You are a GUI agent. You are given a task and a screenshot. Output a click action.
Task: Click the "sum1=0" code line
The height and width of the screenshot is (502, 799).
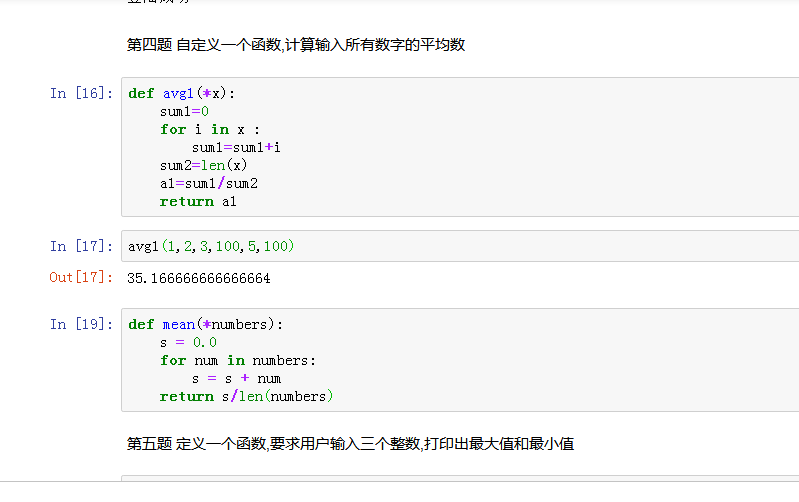pos(184,111)
